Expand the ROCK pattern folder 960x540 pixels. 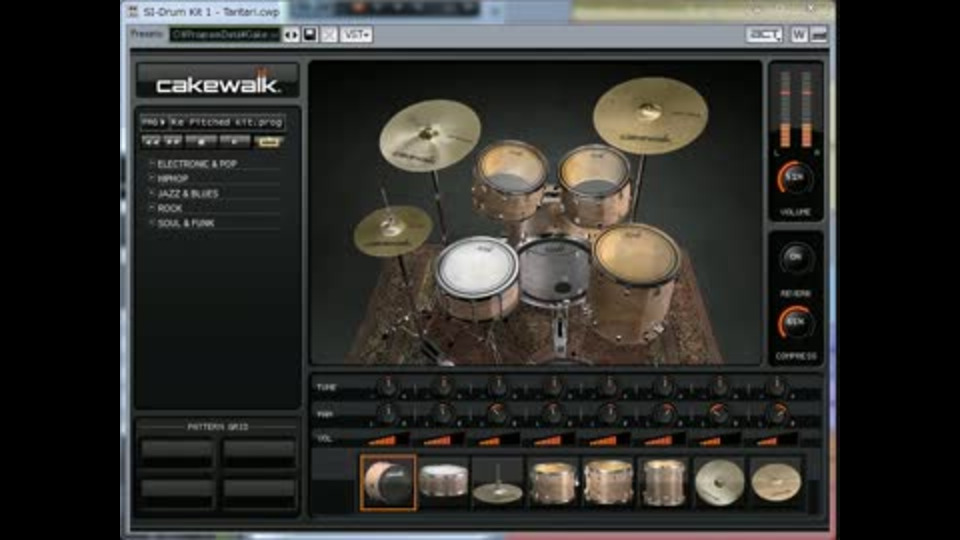coord(170,208)
